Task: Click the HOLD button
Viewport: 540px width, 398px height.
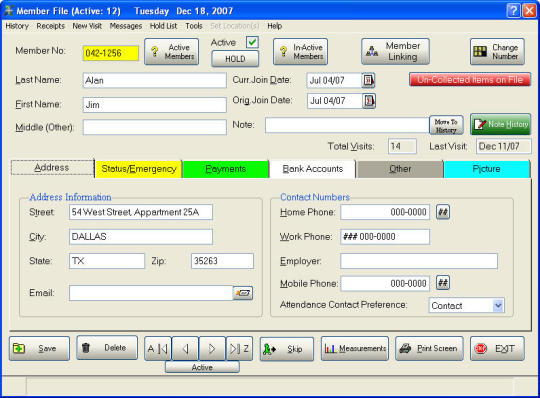Action: pos(235,59)
